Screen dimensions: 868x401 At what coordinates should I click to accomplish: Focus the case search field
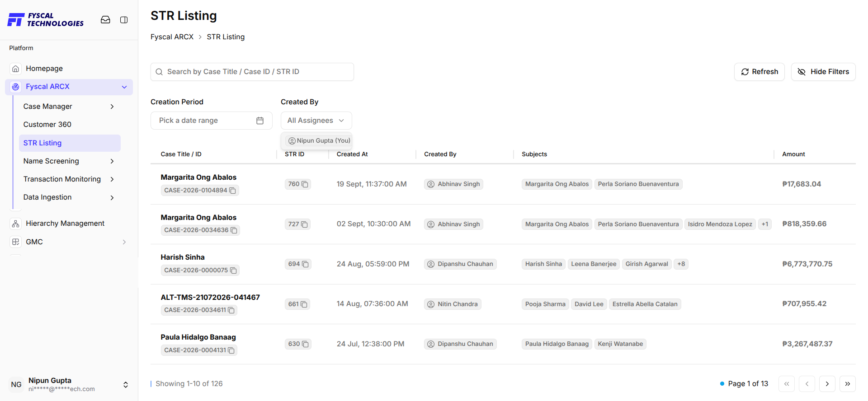coord(252,72)
